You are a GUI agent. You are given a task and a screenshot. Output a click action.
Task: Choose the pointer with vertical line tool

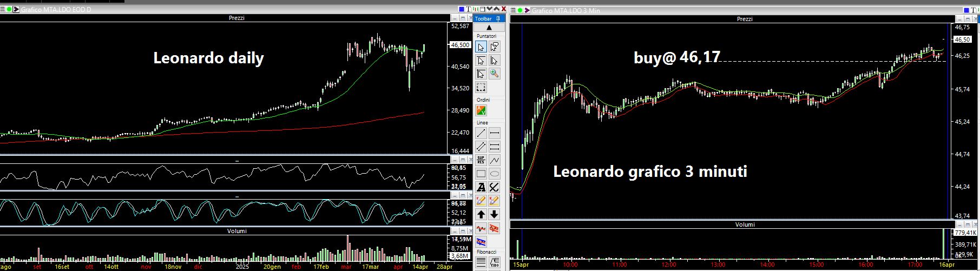pyautogui.click(x=494, y=61)
